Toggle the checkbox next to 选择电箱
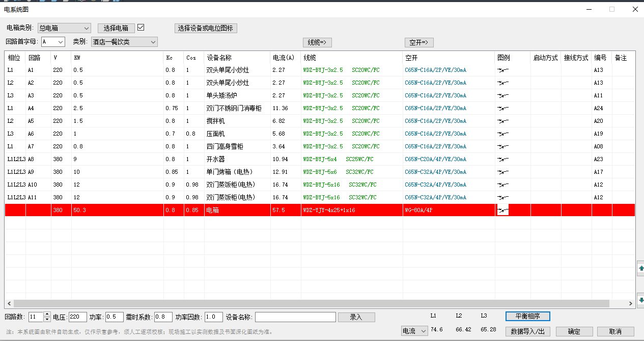The height and width of the screenshot is (341, 644). 142,28
